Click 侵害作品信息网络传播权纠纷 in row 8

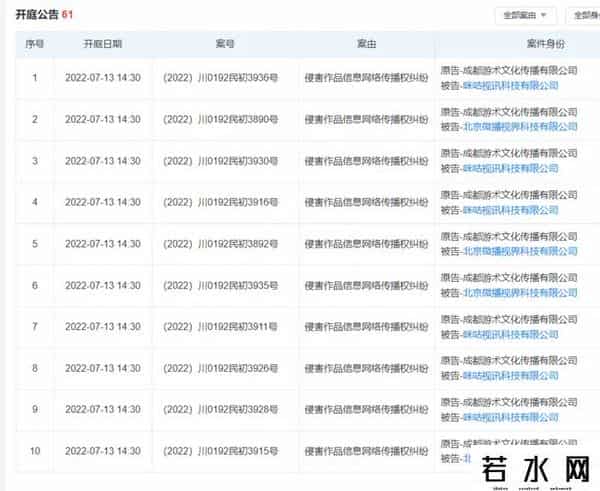click(x=366, y=369)
